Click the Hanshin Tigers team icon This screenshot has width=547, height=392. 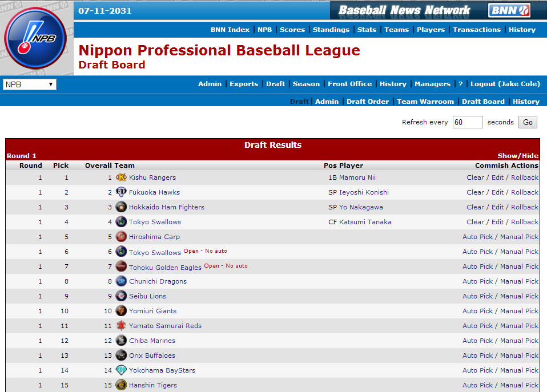[121, 385]
